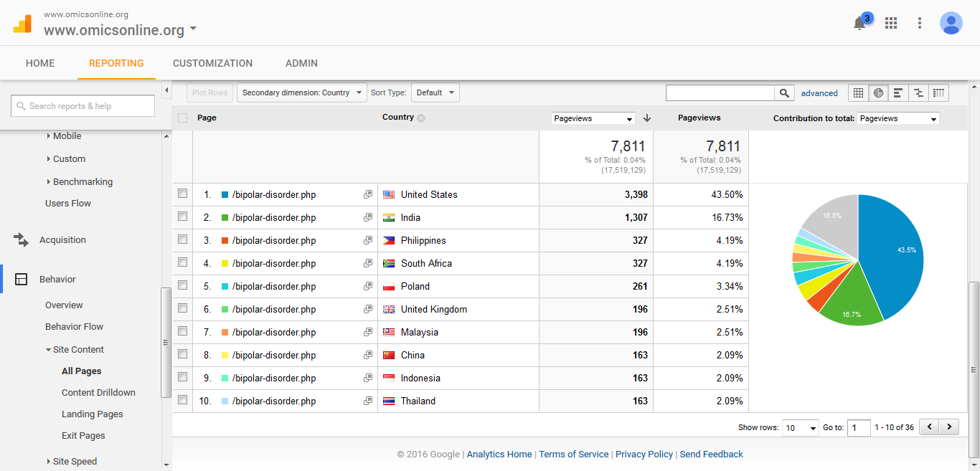Check the Indonesia row checkbox
Viewport: 980px width, 471px height.
182,377
